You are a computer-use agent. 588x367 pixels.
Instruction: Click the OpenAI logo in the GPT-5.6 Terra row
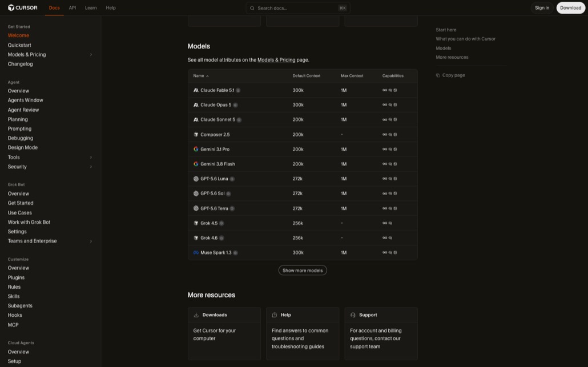coord(196,208)
